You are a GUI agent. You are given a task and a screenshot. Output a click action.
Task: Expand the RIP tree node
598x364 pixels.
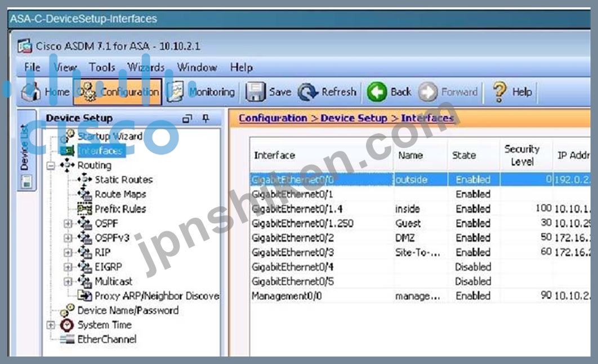click(68, 252)
